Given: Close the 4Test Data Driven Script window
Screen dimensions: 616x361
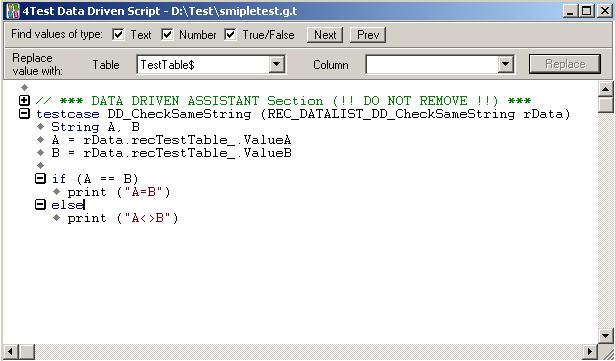Looking at the screenshot, I should click(x=605, y=11).
